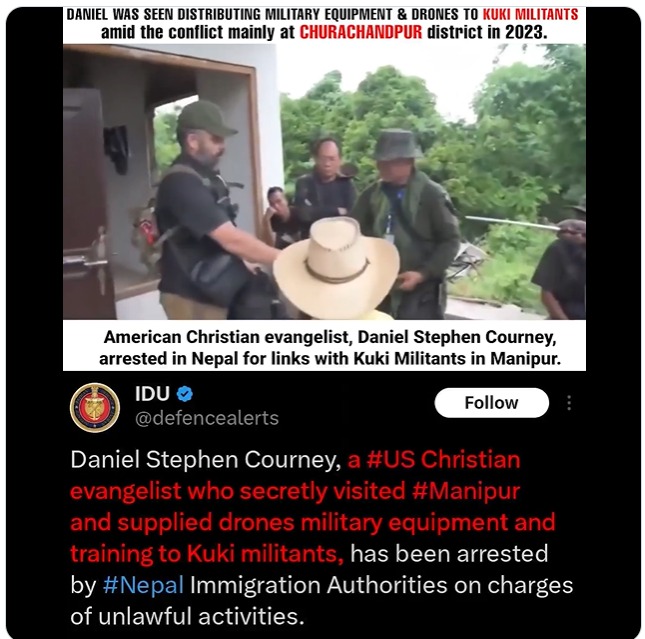
Task: Open the #Nepal hashtag
Action: click(143, 585)
